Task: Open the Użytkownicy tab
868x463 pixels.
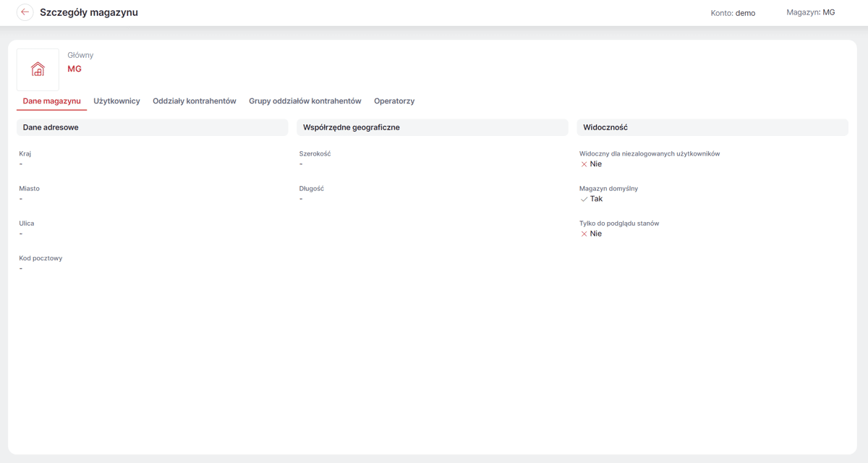Action: [x=116, y=101]
